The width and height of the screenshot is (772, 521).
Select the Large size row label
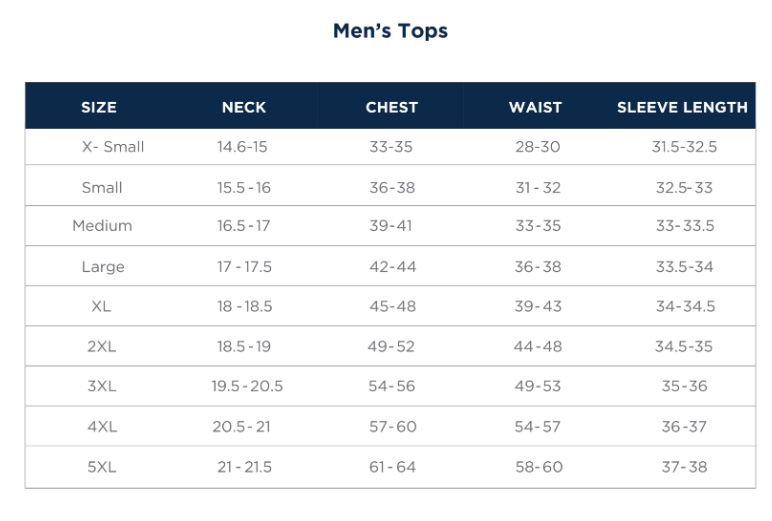[103, 267]
